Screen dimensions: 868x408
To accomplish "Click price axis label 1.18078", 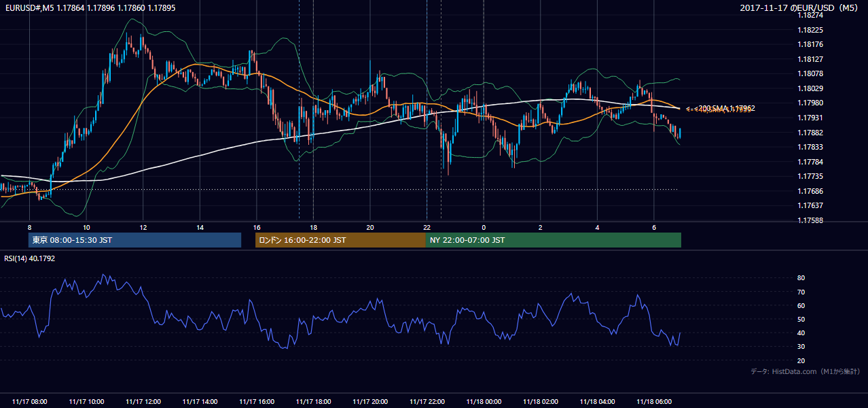I will point(810,73).
